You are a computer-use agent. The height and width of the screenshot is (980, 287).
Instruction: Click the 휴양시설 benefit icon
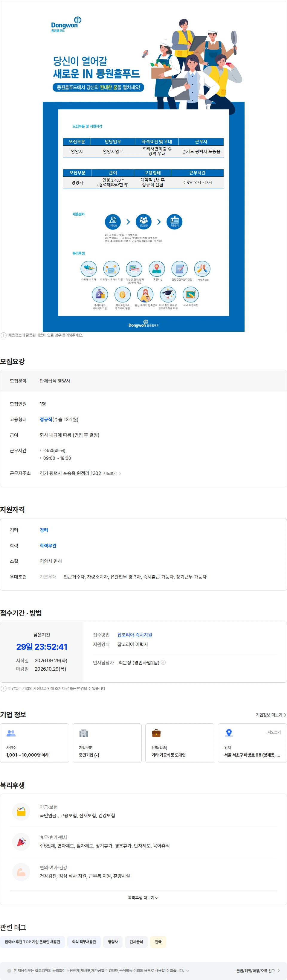[x=157, y=269]
